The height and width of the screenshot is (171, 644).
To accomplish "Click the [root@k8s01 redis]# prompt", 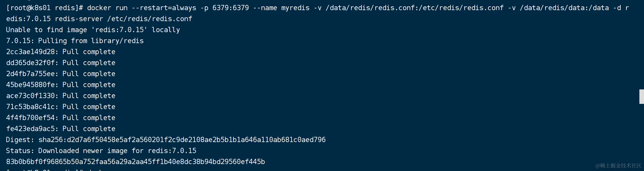I will pyautogui.click(x=44, y=8).
